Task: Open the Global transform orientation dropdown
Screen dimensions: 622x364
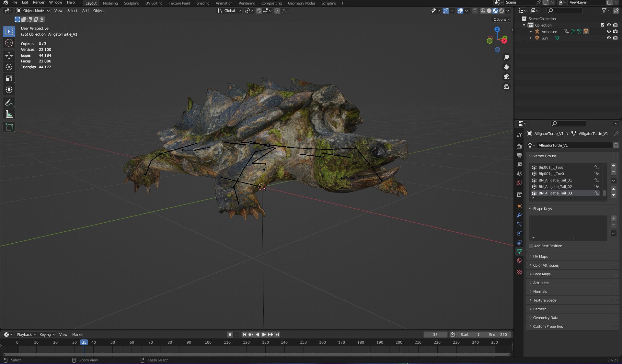Action: (229, 11)
